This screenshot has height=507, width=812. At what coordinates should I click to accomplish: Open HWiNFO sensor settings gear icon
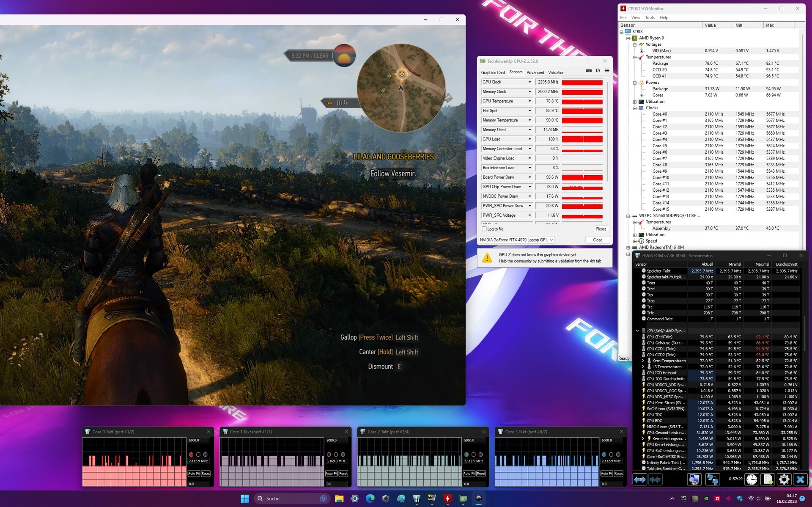(x=784, y=479)
